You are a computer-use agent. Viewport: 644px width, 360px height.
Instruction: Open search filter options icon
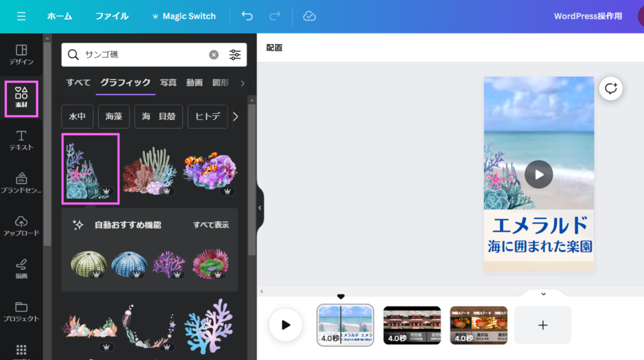tap(235, 55)
